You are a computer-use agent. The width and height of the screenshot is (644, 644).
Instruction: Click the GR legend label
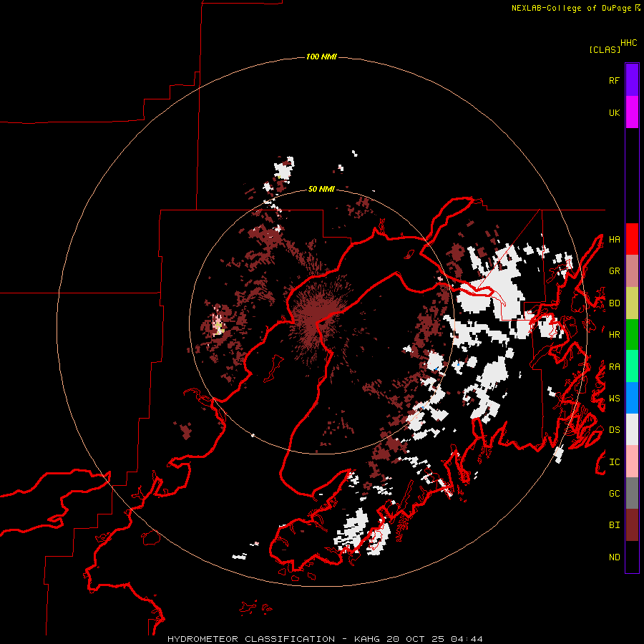coord(614,271)
